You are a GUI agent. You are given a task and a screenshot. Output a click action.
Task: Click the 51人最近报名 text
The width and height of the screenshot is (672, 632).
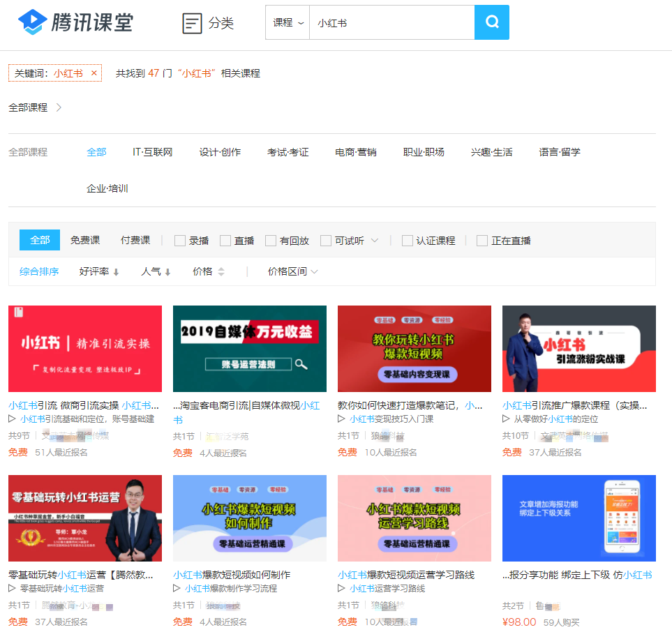[61, 453]
